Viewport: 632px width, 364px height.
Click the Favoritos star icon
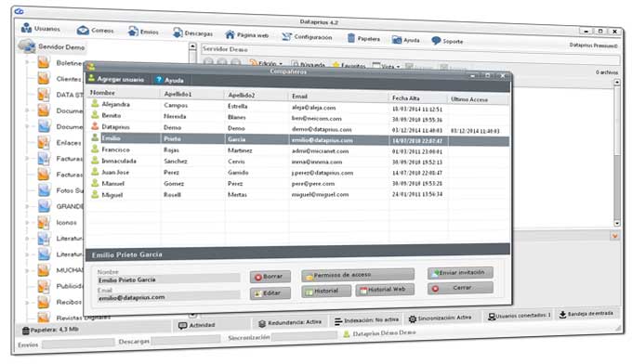(x=336, y=65)
